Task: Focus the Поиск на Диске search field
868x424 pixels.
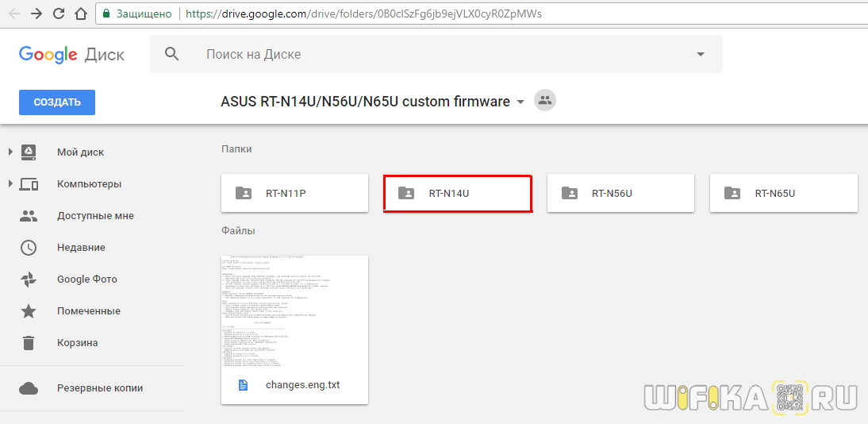Action: point(436,54)
